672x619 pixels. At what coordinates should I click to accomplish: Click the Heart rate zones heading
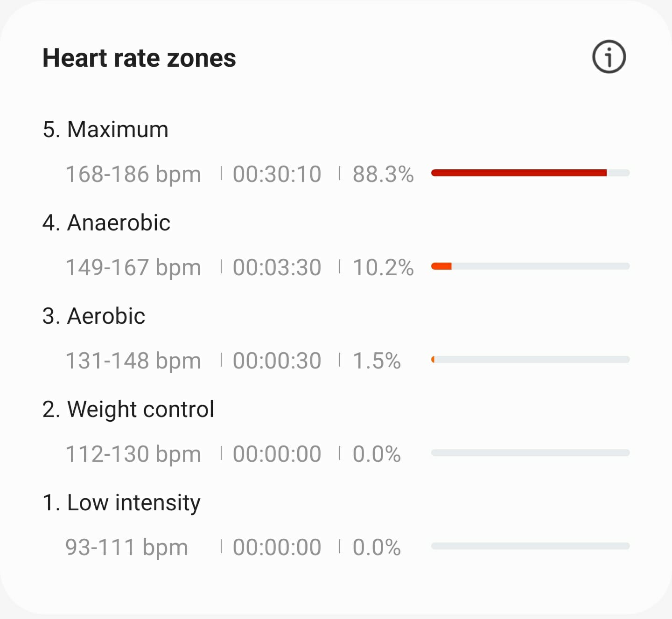point(139,58)
